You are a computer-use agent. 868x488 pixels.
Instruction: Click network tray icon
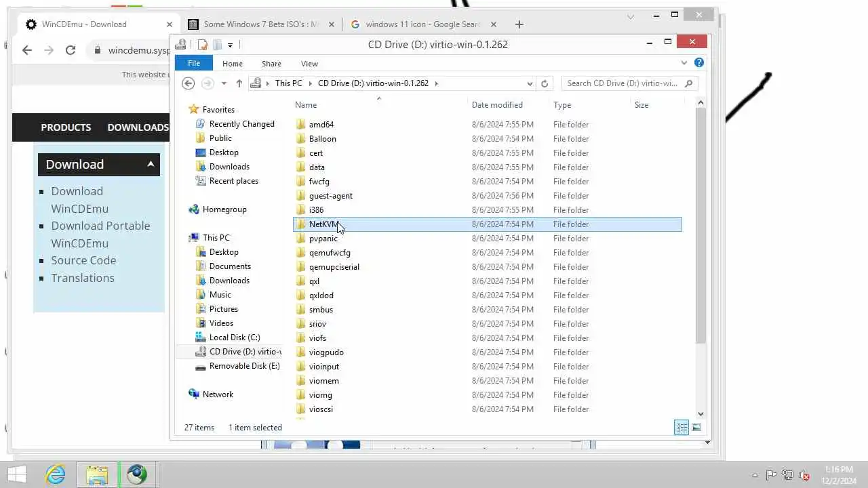[x=788, y=475]
